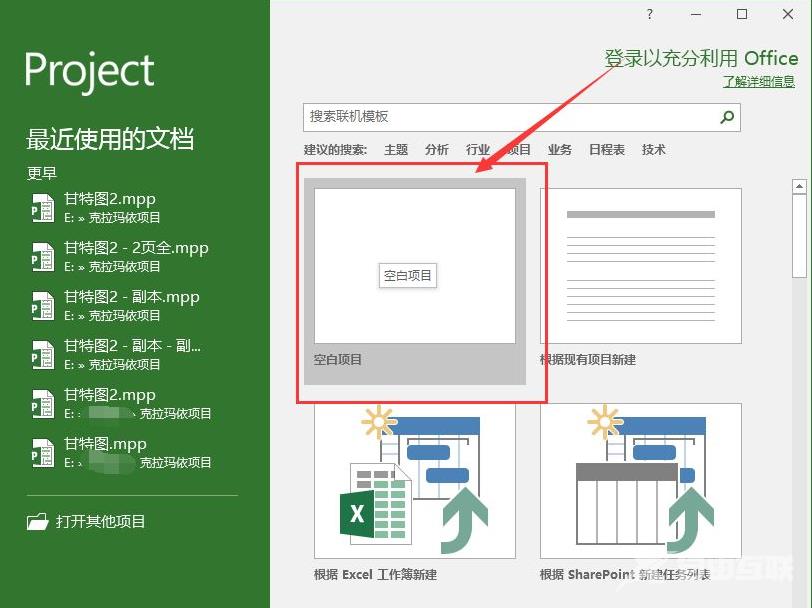Click file icon of 甘特图.mpp
Viewport: 812px width, 608px height.
42,453
